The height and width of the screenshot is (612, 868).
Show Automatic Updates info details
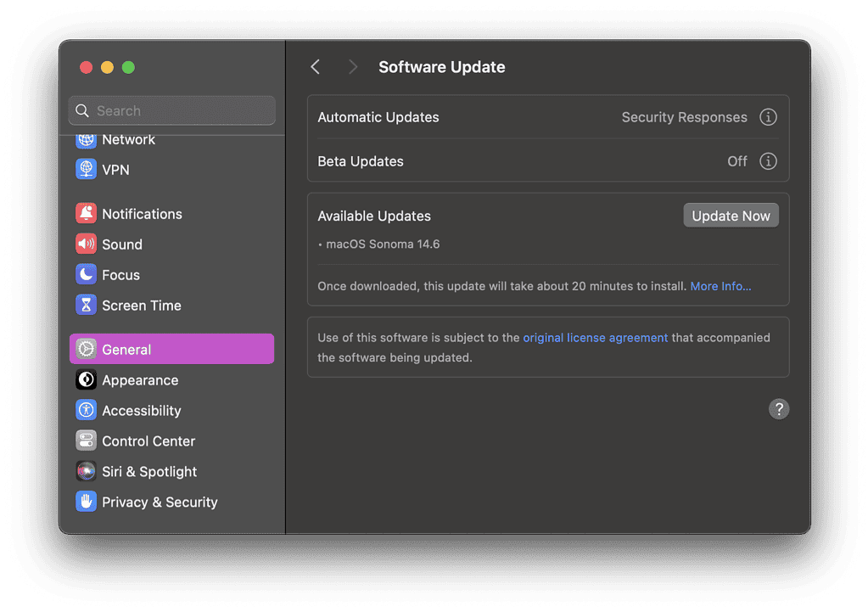point(768,117)
